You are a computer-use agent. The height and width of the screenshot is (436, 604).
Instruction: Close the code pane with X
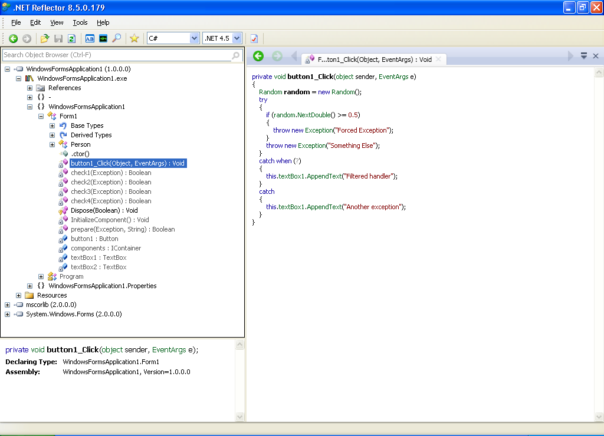596,56
